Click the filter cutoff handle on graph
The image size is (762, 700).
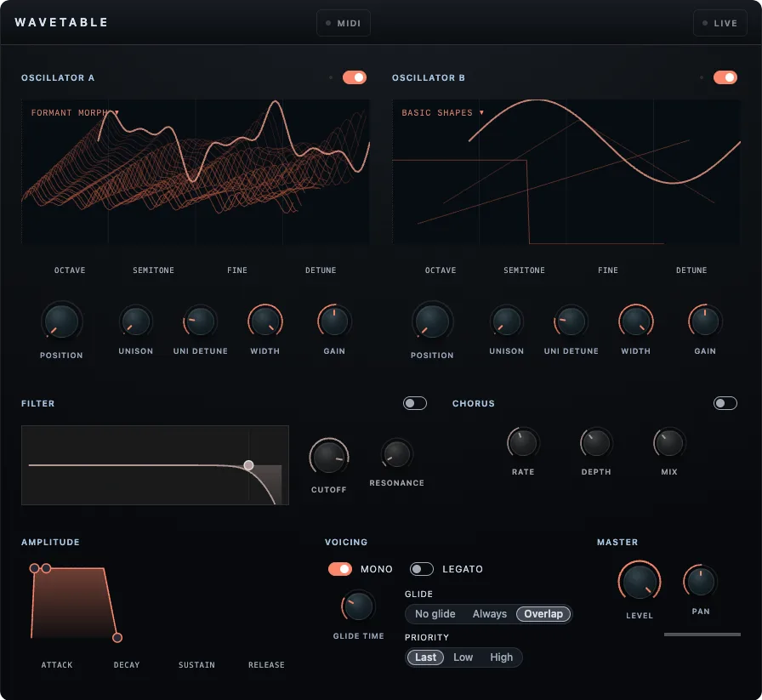pyautogui.click(x=248, y=465)
